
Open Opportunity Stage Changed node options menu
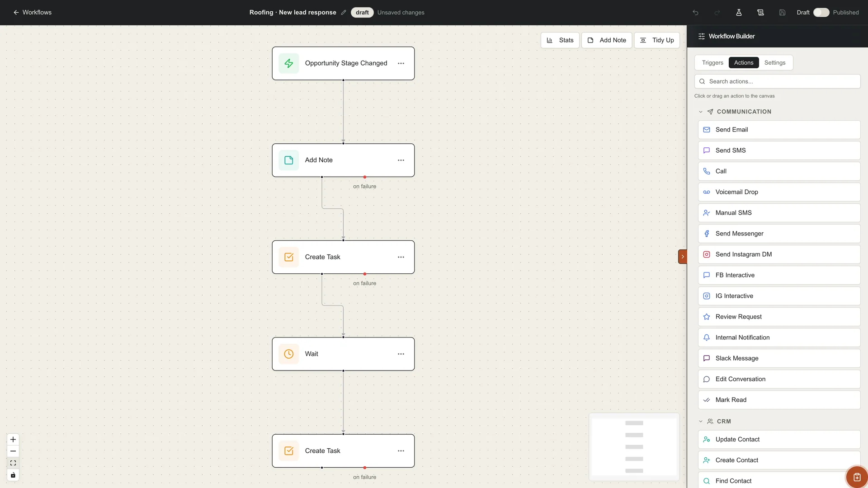pyautogui.click(x=401, y=63)
